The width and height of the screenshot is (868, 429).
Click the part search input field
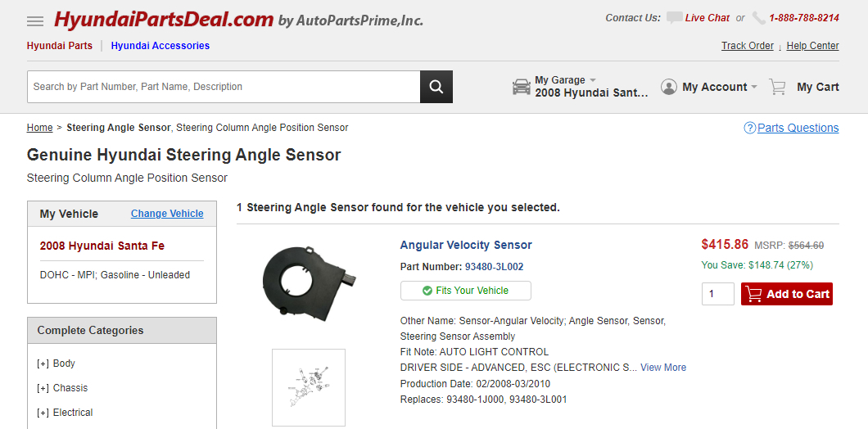pos(224,87)
